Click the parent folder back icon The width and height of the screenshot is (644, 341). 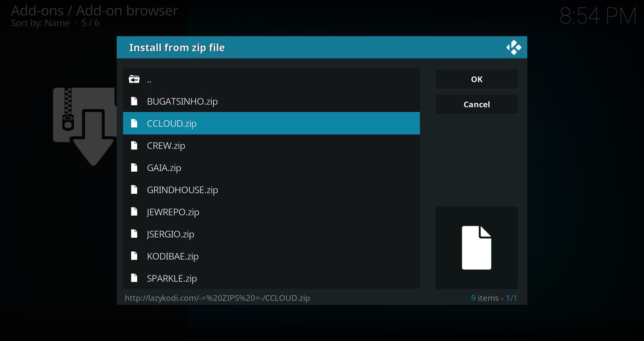coord(134,79)
